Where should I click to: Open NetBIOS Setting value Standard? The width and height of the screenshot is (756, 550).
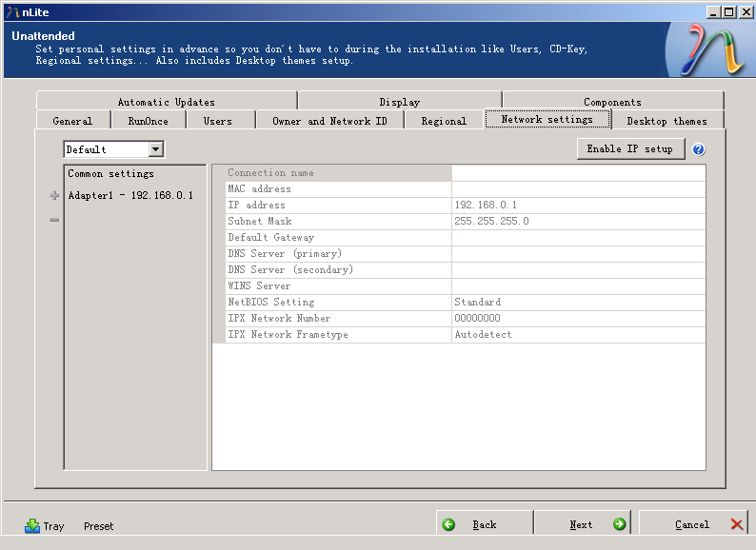coord(578,303)
